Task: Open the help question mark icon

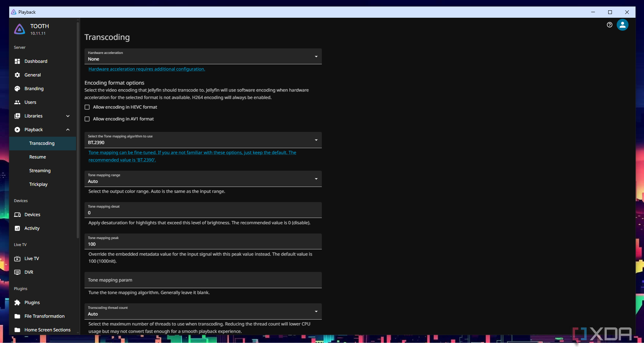Action: point(609,25)
